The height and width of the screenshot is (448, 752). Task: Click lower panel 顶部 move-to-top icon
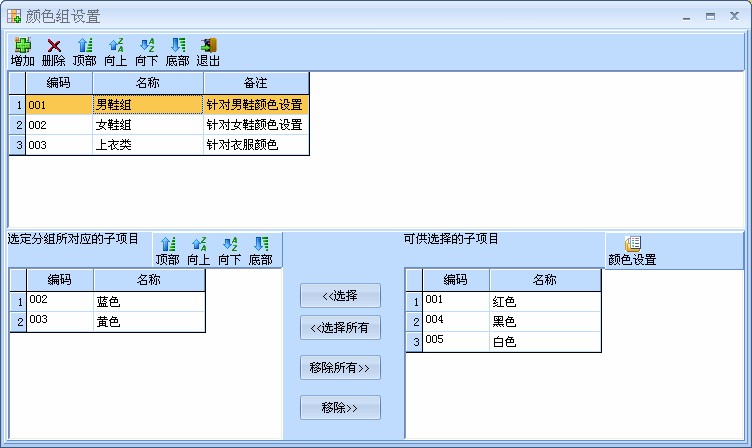[x=167, y=244]
